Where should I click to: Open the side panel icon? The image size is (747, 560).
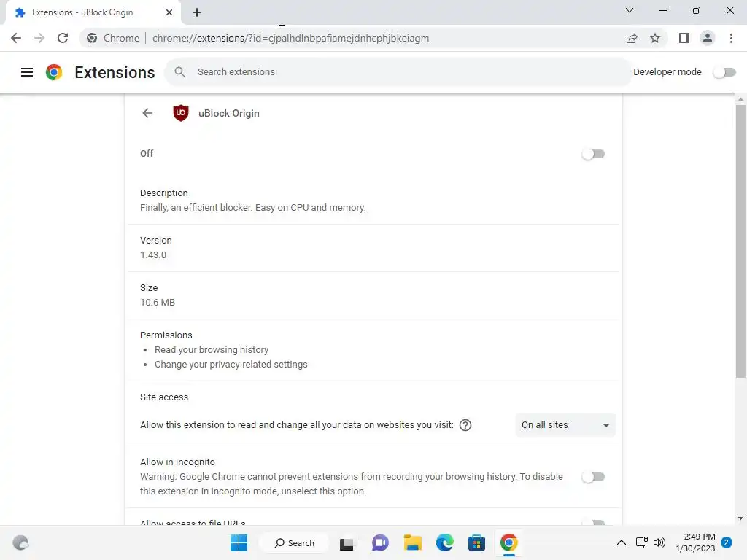(684, 38)
